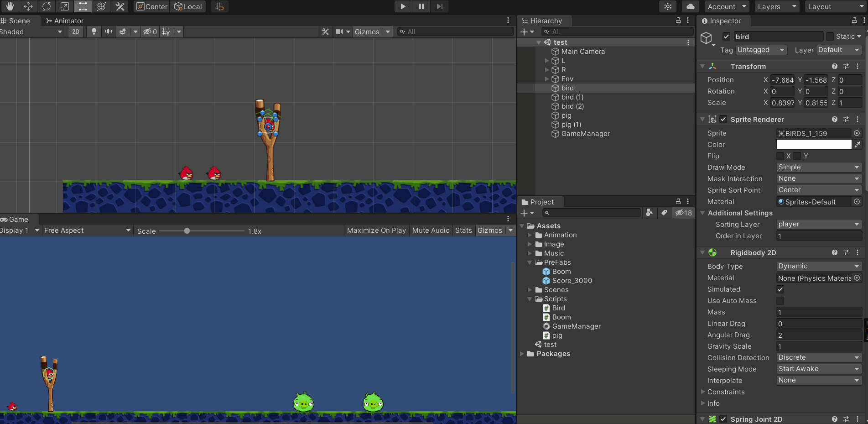Toggle scene lighting bulb icon
The height and width of the screenshot is (424, 868).
click(94, 31)
